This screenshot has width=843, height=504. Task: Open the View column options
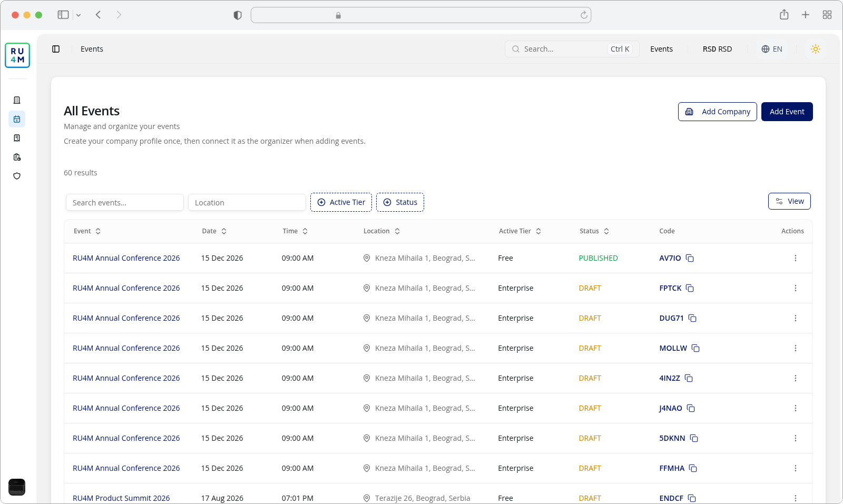(x=789, y=201)
